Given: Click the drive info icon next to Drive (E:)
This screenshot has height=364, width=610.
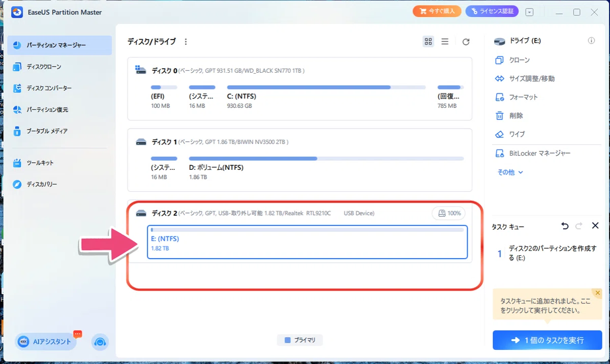Looking at the screenshot, I should point(591,41).
